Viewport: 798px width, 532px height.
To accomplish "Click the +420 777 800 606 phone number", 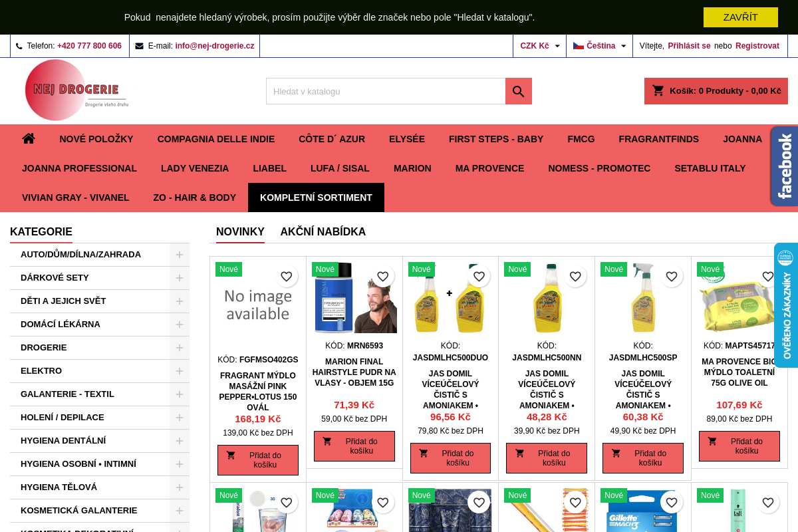I will click(89, 46).
